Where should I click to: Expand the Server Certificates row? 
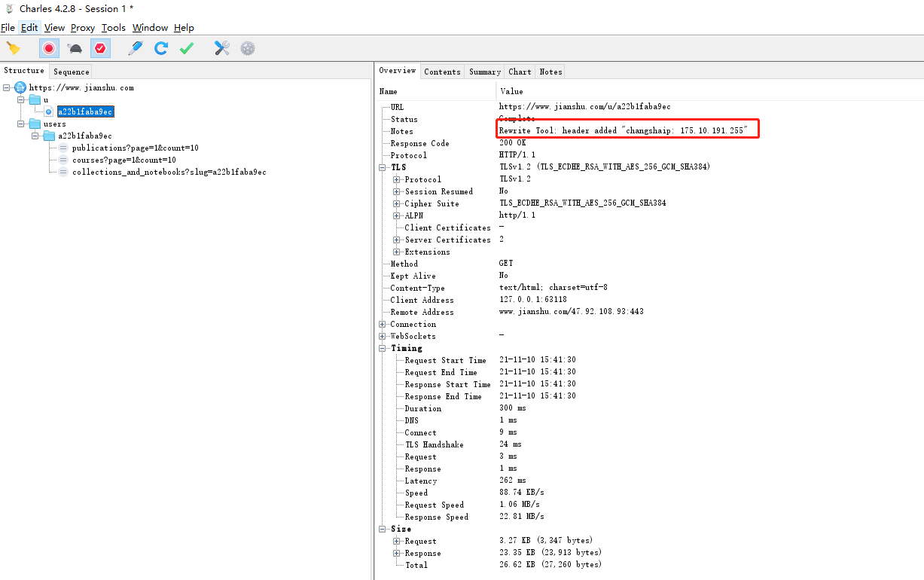[397, 240]
